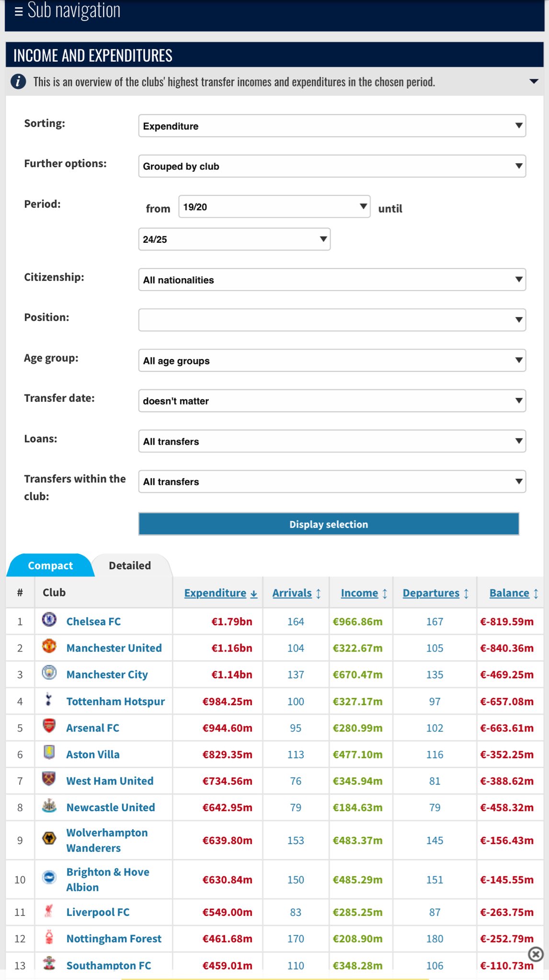Click the Chelsea FC club crest
The width and height of the screenshot is (549, 980).
pos(49,620)
